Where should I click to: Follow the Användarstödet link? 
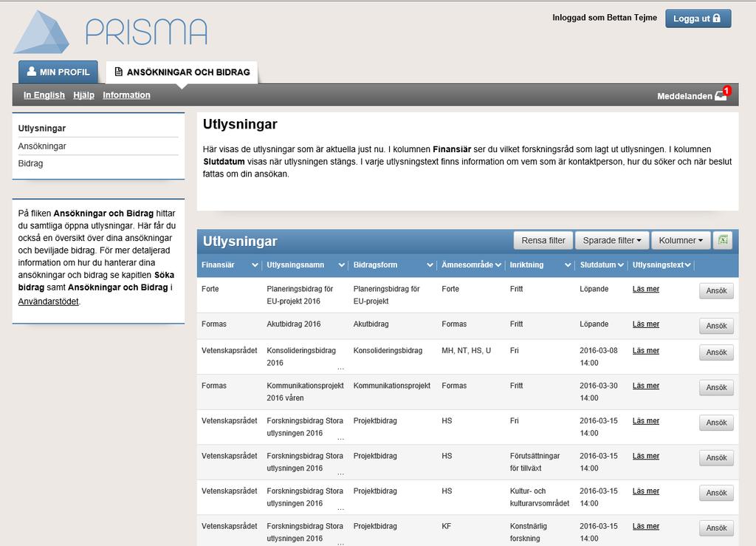[48, 301]
